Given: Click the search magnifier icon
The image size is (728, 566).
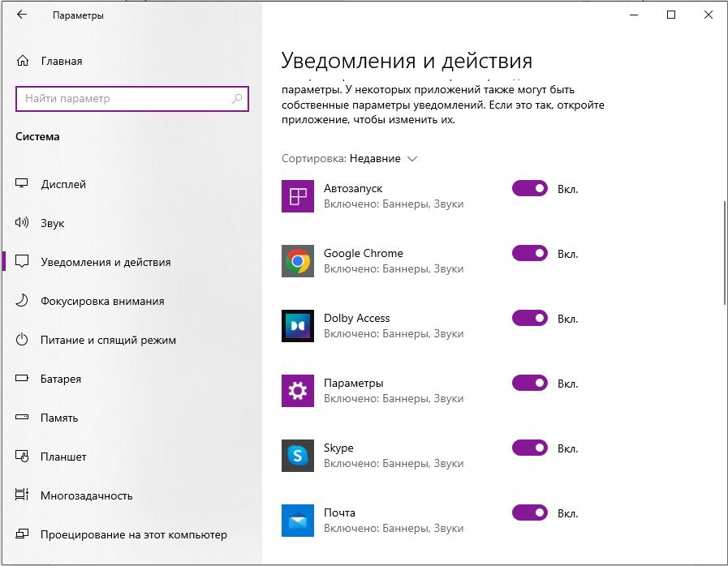Looking at the screenshot, I should pos(237,98).
